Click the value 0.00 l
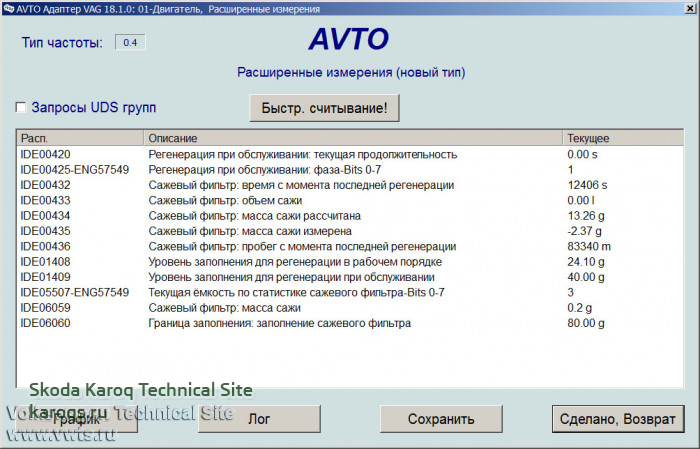700x449 pixels. pyautogui.click(x=581, y=200)
